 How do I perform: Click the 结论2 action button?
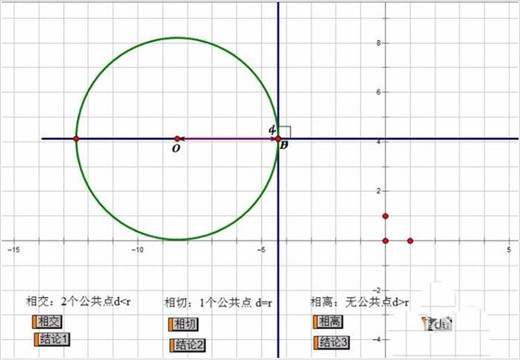(x=188, y=345)
